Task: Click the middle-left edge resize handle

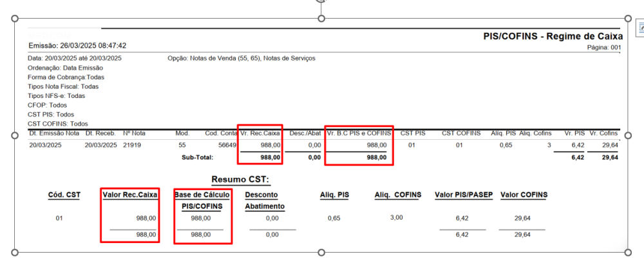Action: 14,135
